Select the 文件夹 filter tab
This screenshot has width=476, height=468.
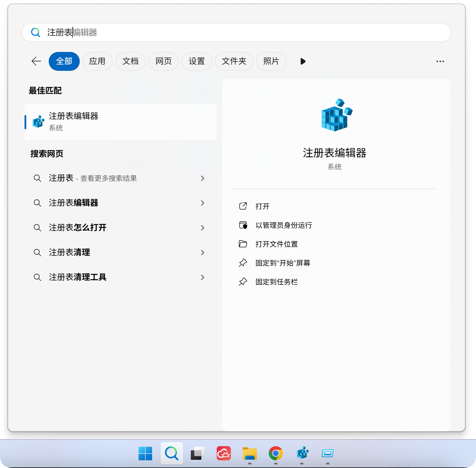(x=234, y=61)
